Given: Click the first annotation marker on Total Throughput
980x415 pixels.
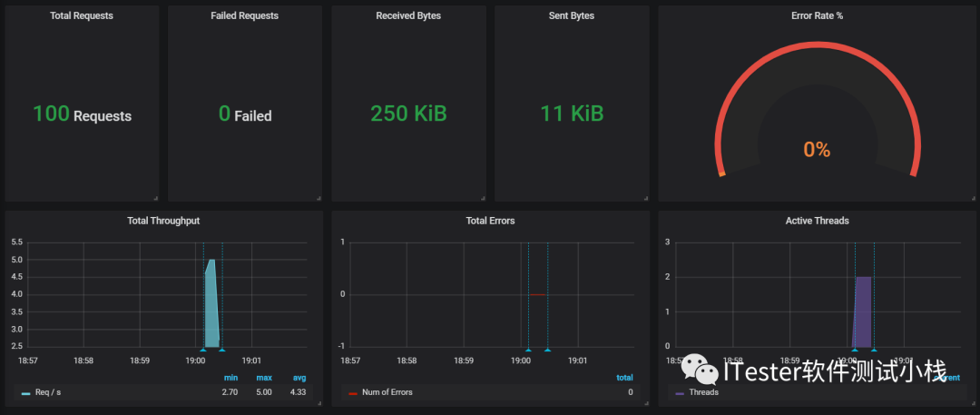Looking at the screenshot, I should (202, 350).
